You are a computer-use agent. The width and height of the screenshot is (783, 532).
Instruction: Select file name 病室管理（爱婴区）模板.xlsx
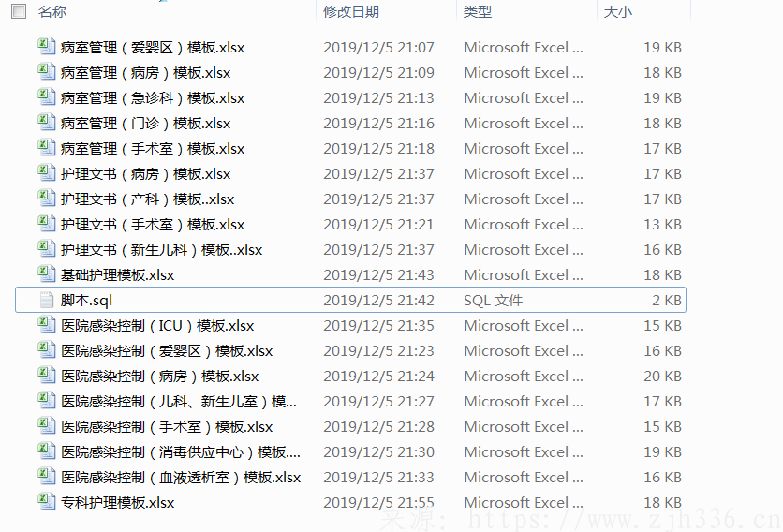(153, 48)
